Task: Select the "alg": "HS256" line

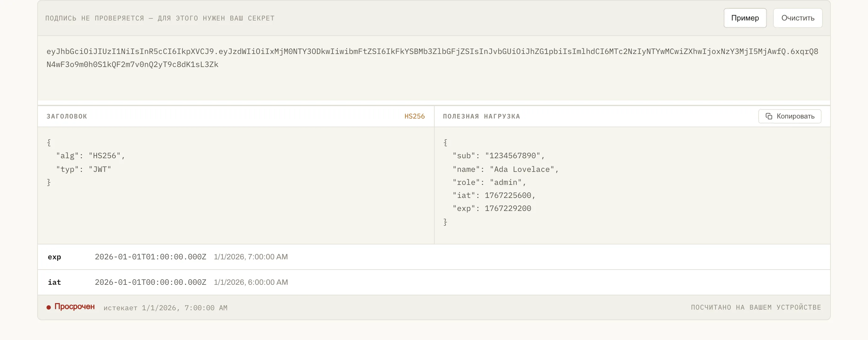Action: (x=90, y=155)
